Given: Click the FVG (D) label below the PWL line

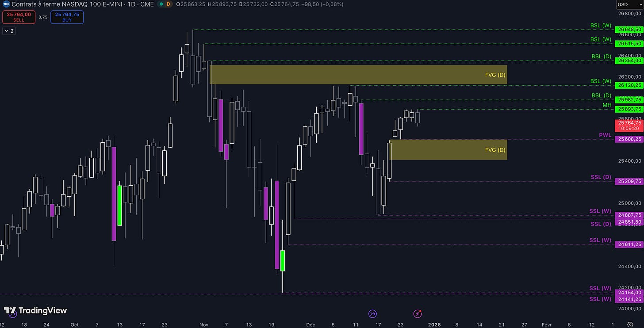Looking at the screenshot, I should click(495, 150).
